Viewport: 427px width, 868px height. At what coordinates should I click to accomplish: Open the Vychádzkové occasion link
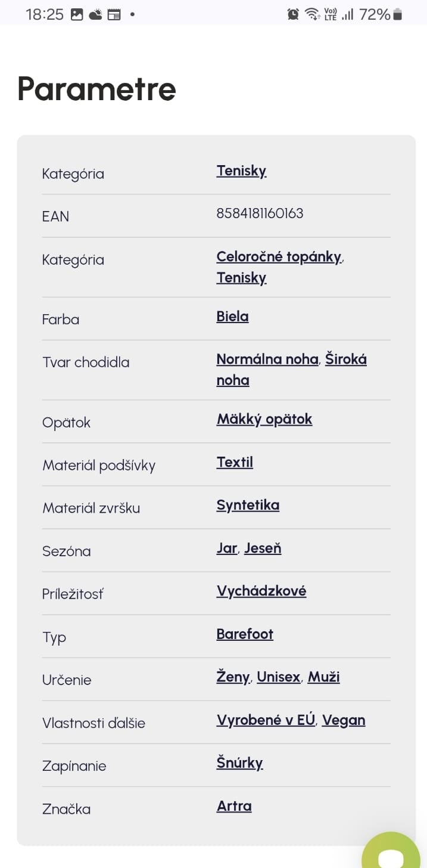click(x=261, y=591)
